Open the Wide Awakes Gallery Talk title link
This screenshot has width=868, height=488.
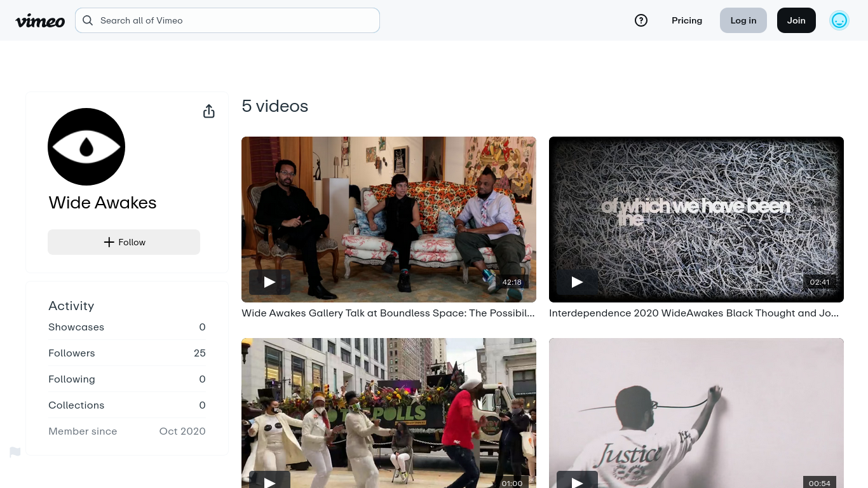[x=388, y=313]
